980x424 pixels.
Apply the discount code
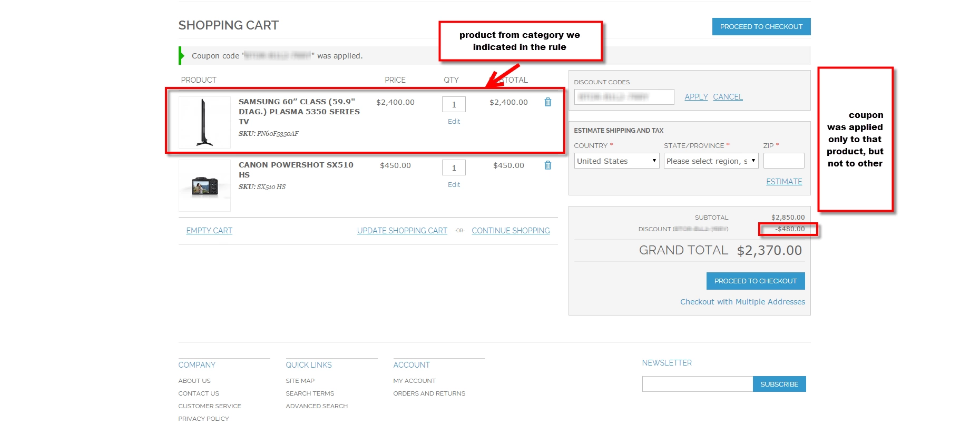coord(696,97)
